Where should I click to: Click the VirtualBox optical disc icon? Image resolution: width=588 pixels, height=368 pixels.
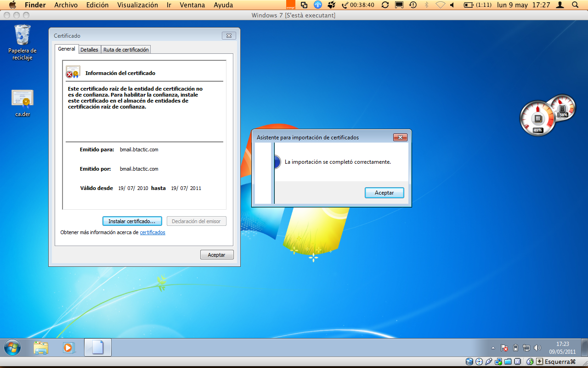tap(479, 362)
